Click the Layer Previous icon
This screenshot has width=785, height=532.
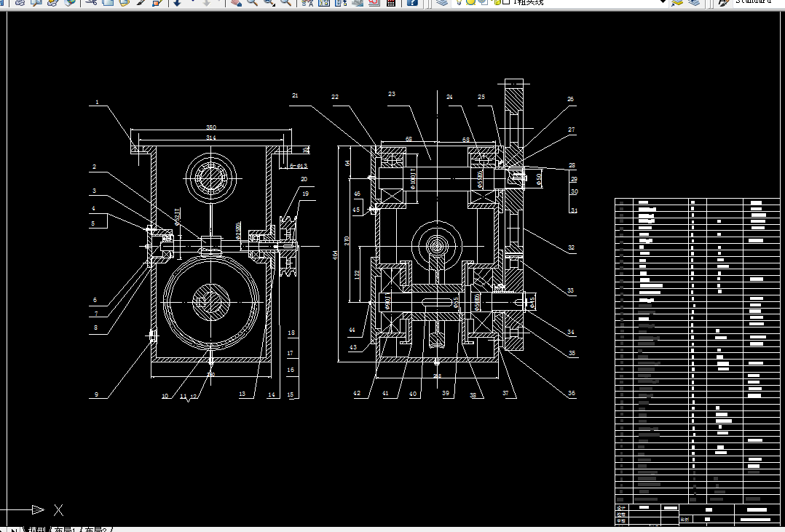coord(694,2)
